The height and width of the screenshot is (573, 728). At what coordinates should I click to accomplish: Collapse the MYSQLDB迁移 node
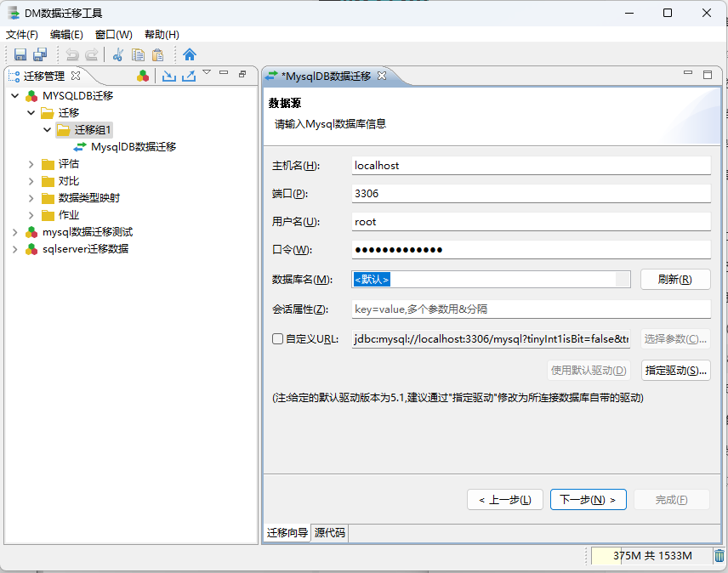[14, 96]
